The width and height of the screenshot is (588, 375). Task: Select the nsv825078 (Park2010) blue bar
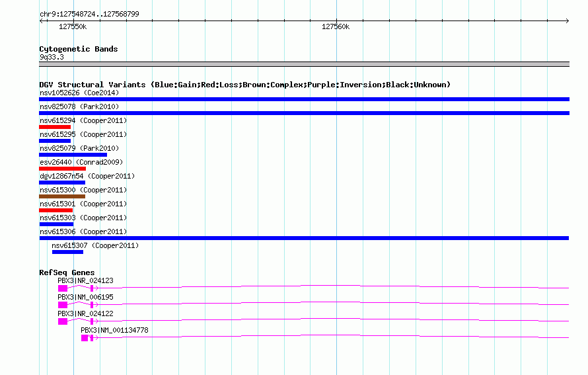point(304,113)
